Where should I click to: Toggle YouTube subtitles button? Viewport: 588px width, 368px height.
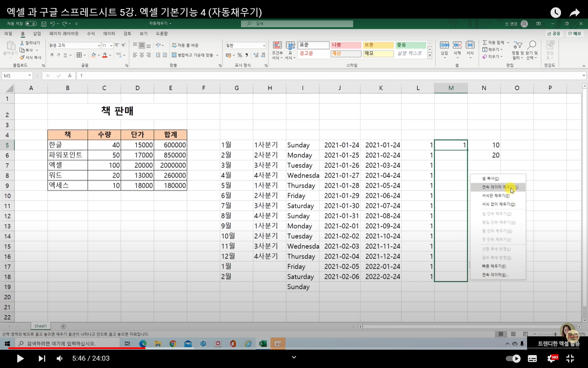(x=532, y=359)
